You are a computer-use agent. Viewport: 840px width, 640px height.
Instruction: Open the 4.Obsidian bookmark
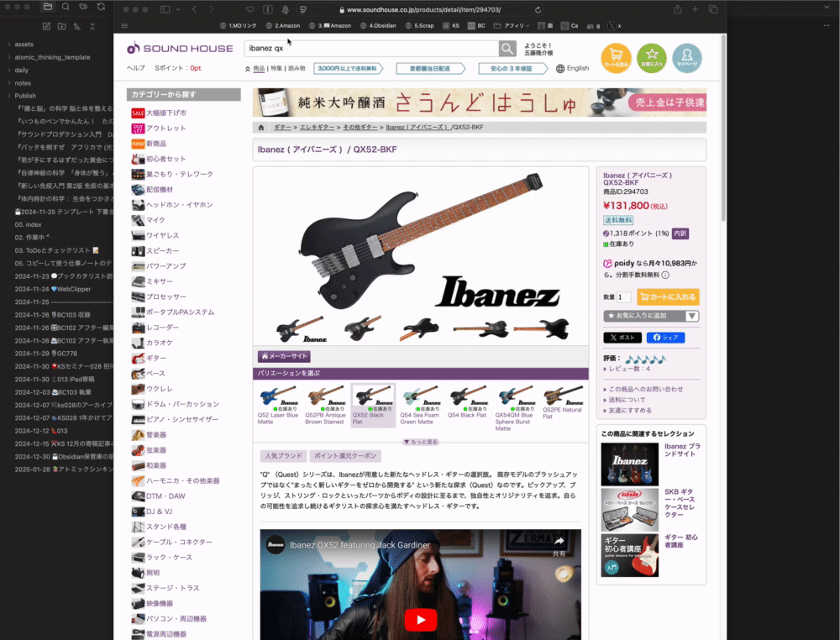378,26
